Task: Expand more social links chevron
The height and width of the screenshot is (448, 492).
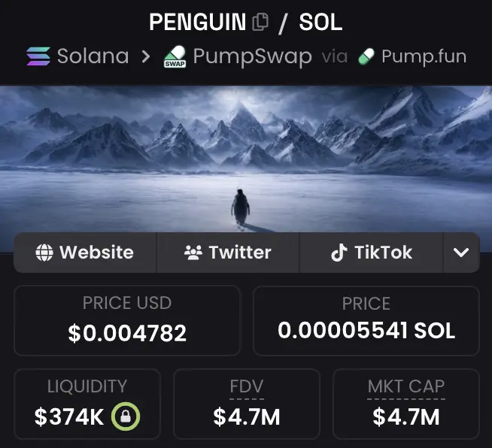Action: click(461, 253)
